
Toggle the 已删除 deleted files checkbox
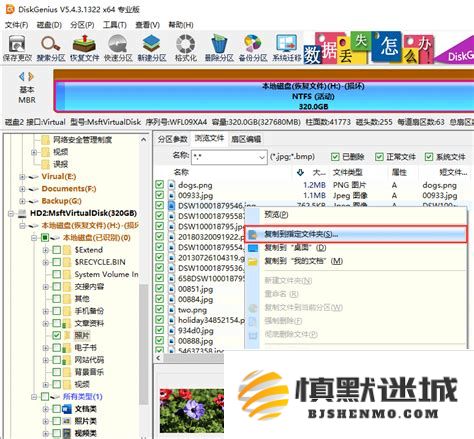[x=335, y=157]
